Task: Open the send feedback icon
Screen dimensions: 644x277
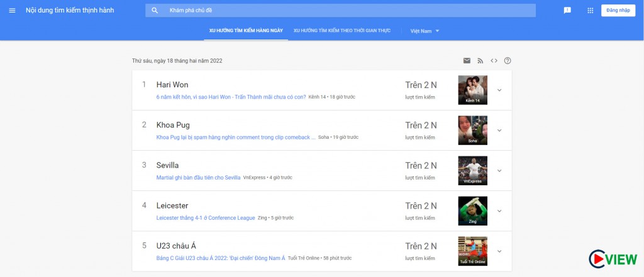Action: point(567,10)
